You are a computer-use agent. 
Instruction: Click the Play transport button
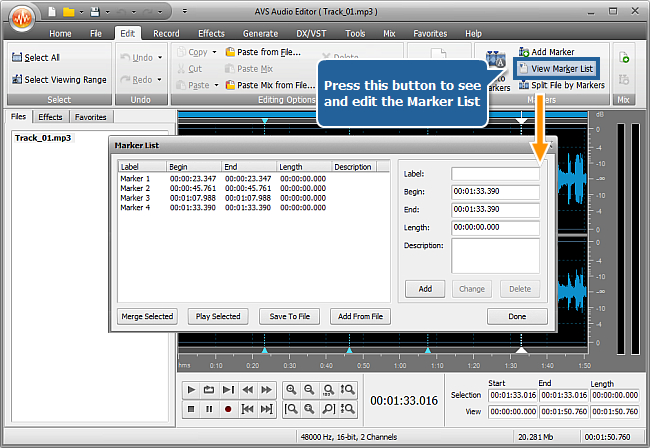191,390
